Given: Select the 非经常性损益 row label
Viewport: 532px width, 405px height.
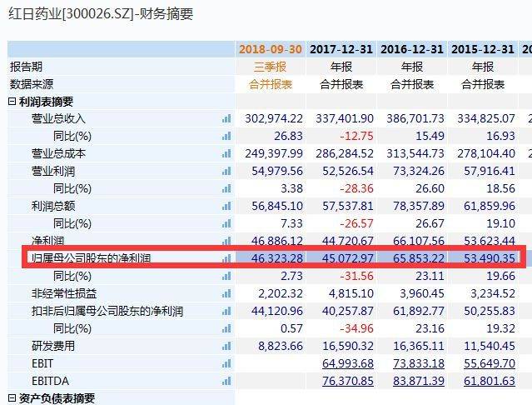Looking at the screenshot, I should coord(64,293).
